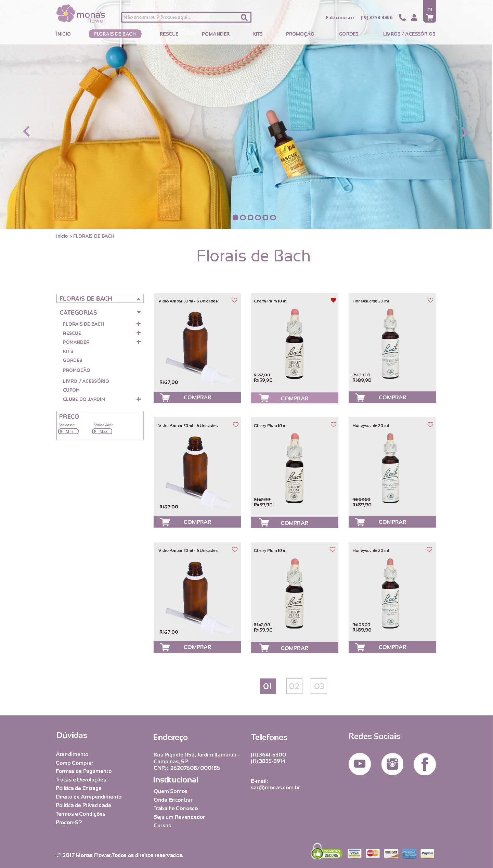Image resolution: width=493 pixels, height=868 pixels.
Task: Open the POMANDER menu item
Action: pyautogui.click(x=216, y=34)
